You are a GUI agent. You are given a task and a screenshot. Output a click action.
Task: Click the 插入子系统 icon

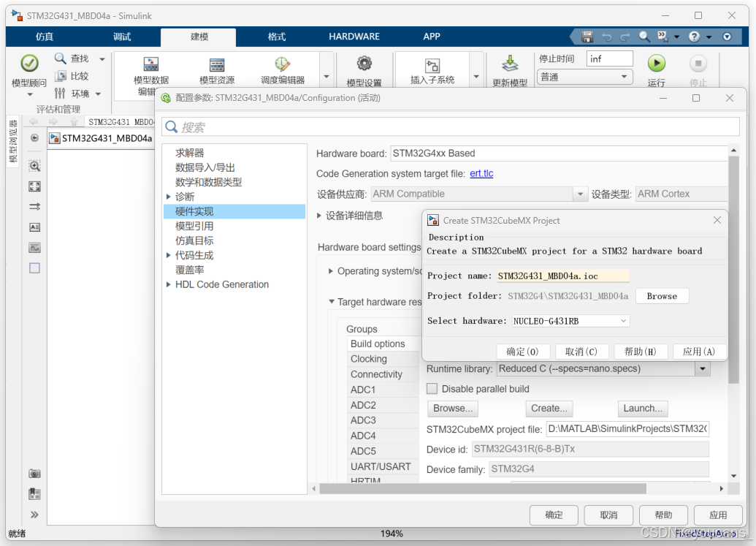[432, 65]
